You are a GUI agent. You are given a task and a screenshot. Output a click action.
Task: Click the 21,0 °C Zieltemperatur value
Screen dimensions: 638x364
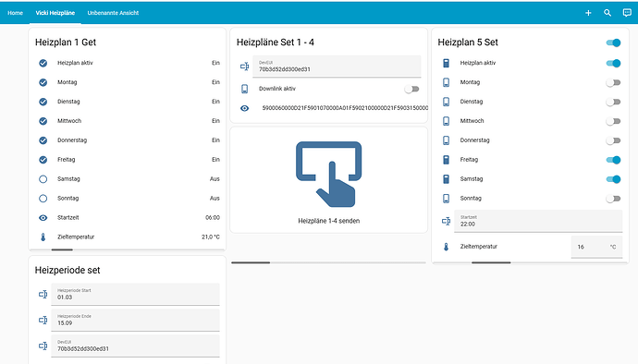click(x=211, y=237)
